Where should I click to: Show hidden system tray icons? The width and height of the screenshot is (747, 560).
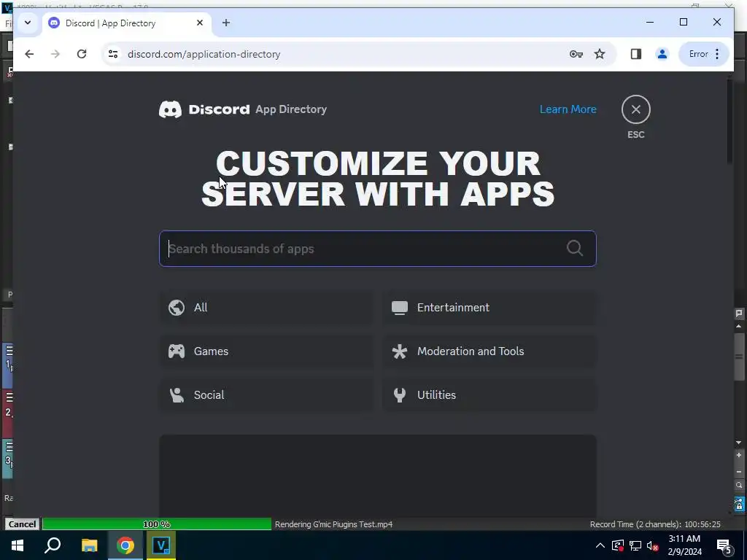(600, 545)
